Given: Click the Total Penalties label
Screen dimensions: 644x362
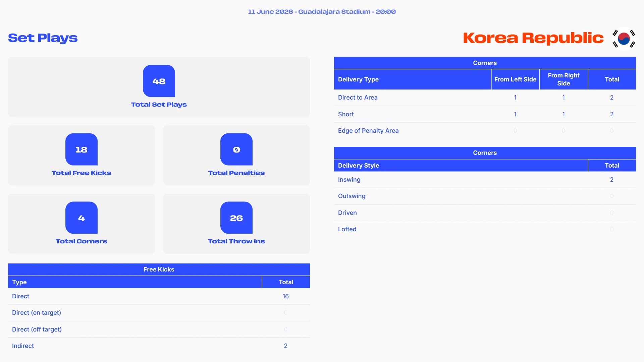Looking at the screenshot, I should pos(236,173).
